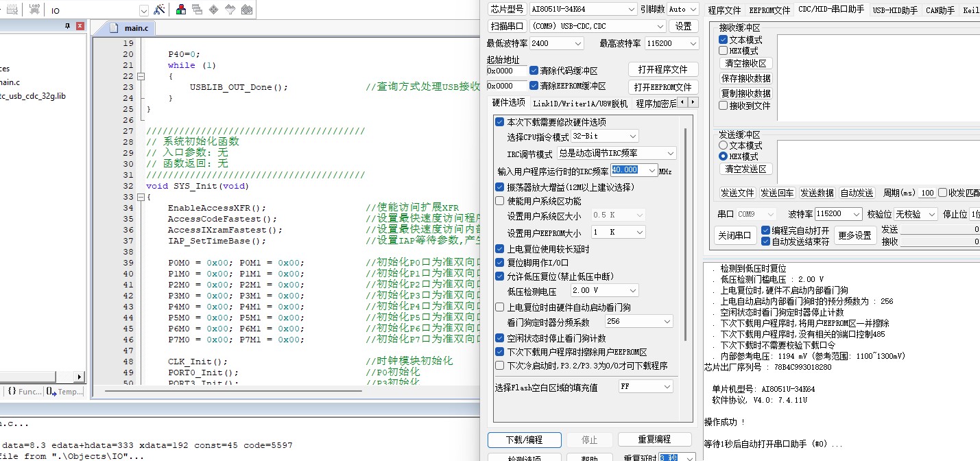The image size is (980, 461).
Task: Click the 设置 settings button
Action: [683, 26]
